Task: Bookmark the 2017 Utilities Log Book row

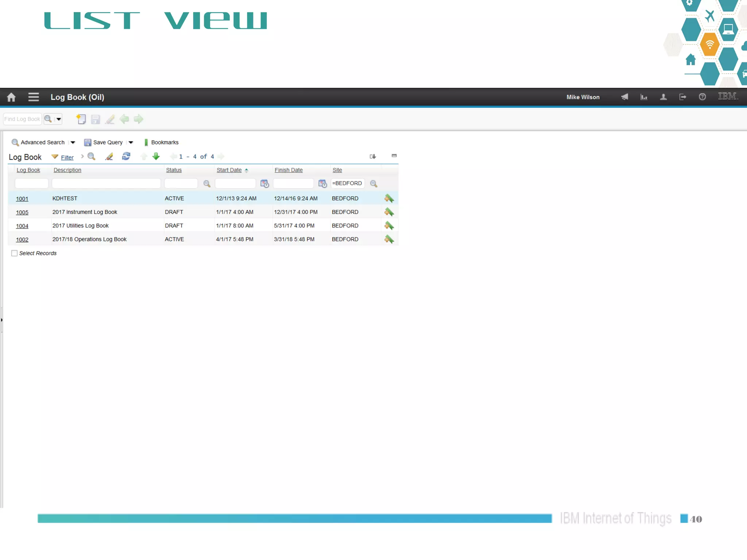Action: pyautogui.click(x=389, y=226)
